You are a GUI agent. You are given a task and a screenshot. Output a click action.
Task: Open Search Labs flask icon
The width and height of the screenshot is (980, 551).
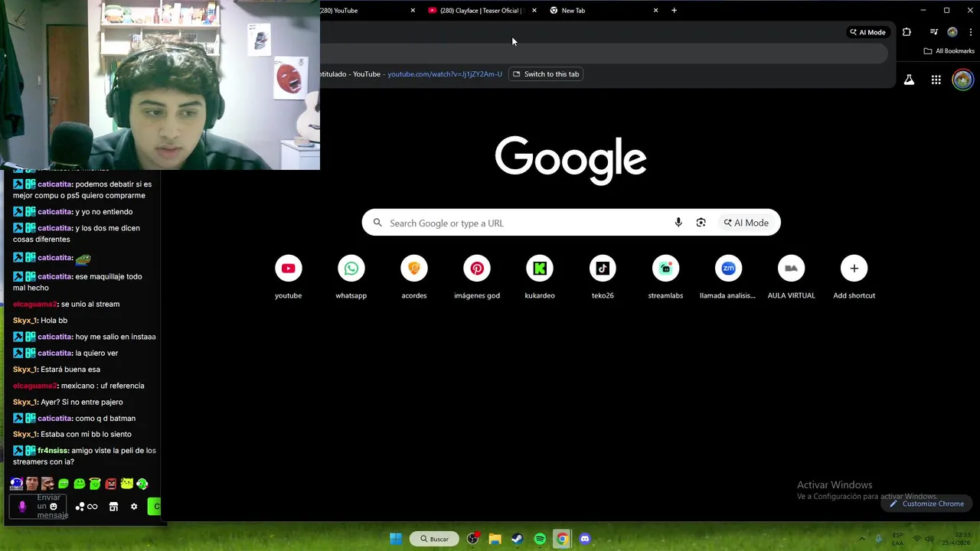pyautogui.click(x=909, y=80)
